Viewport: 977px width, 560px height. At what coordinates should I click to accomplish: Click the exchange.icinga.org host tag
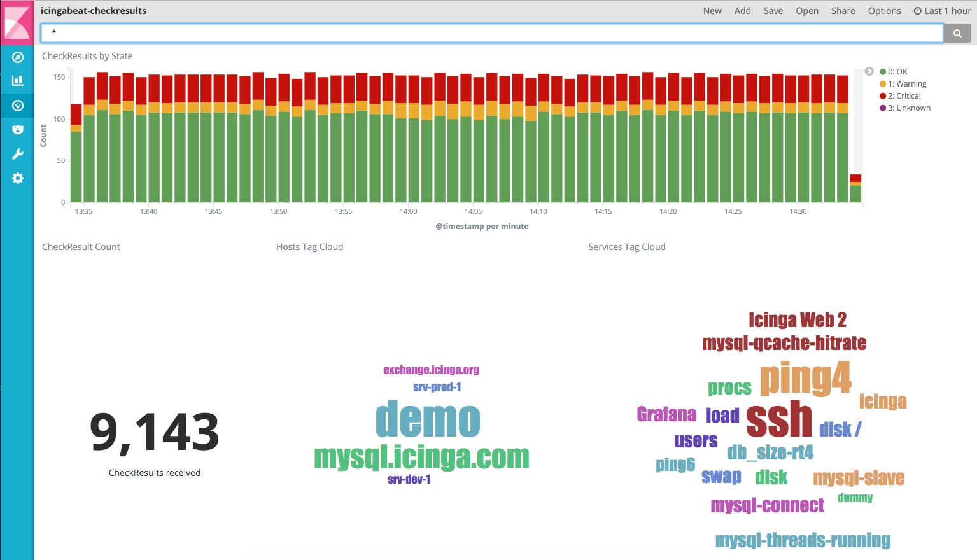click(x=431, y=370)
